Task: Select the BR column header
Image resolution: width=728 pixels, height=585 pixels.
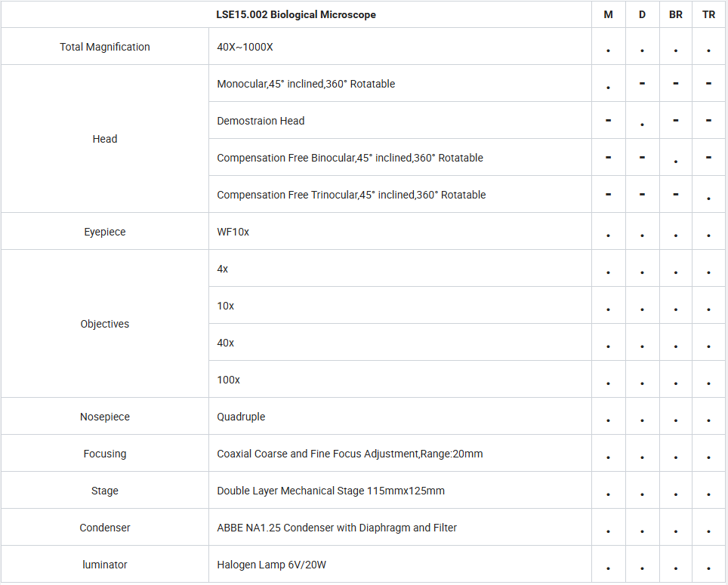Action: (x=676, y=14)
